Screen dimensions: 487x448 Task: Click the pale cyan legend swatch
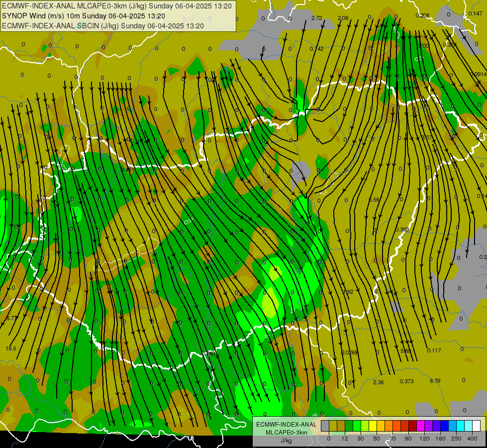pyautogui.click(x=469, y=426)
